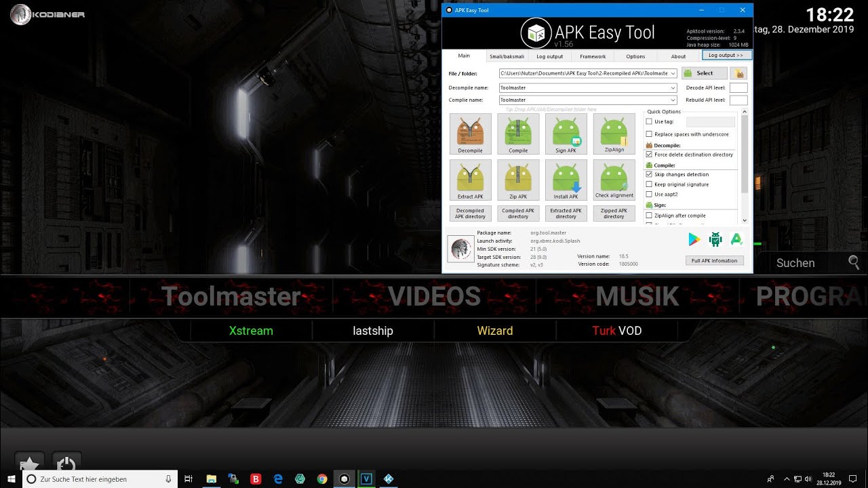Open the Google Play store icon
868x488 pixels.
coord(694,239)
